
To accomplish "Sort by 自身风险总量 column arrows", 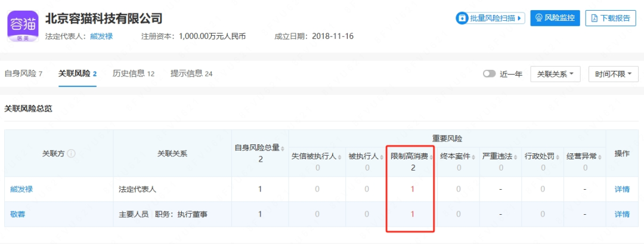I will point(283,147).
